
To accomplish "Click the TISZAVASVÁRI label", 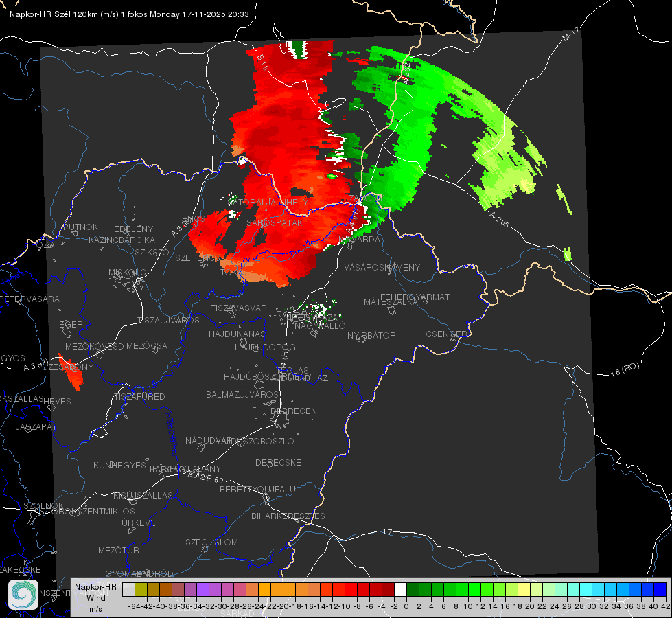I will tap(240, 308).
